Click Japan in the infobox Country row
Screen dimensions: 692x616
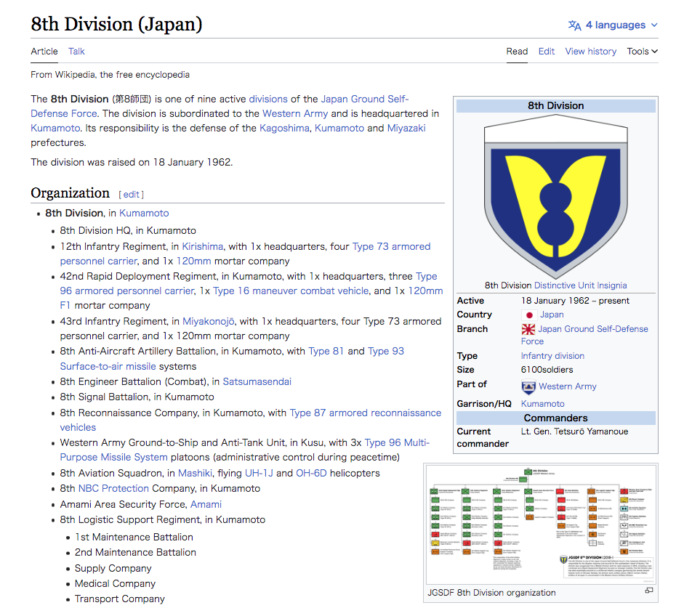(552, 315)
